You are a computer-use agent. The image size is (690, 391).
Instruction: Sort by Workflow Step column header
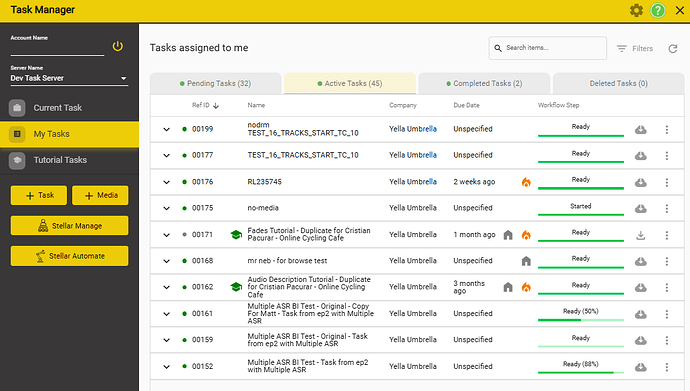[558, 105]
